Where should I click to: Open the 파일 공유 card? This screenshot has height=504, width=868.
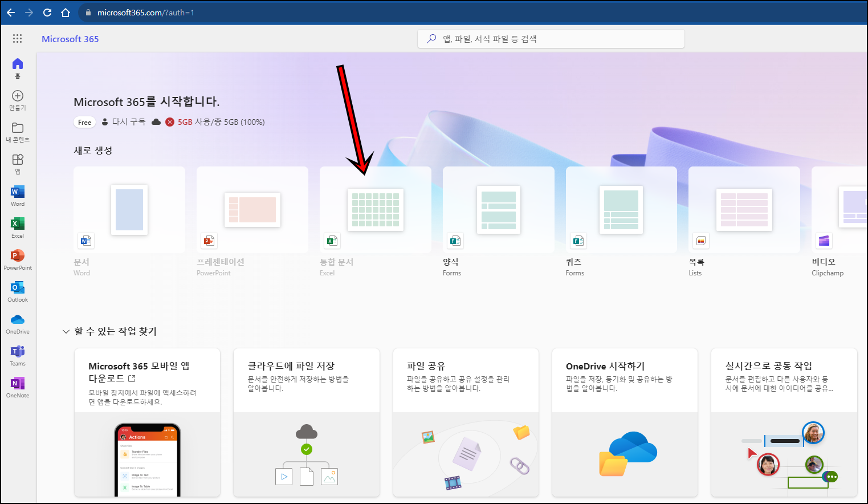pos(466,422)
